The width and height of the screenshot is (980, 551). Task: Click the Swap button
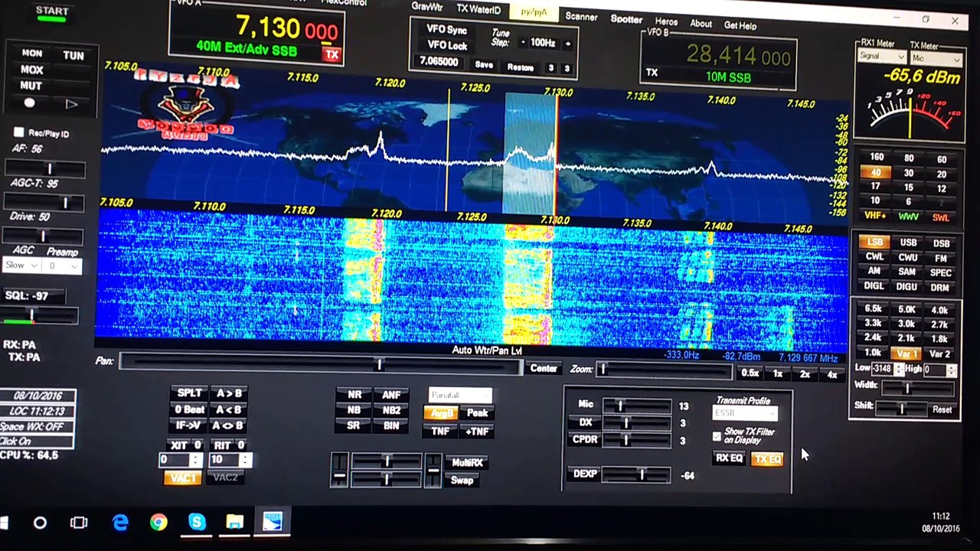pos(462,481)
